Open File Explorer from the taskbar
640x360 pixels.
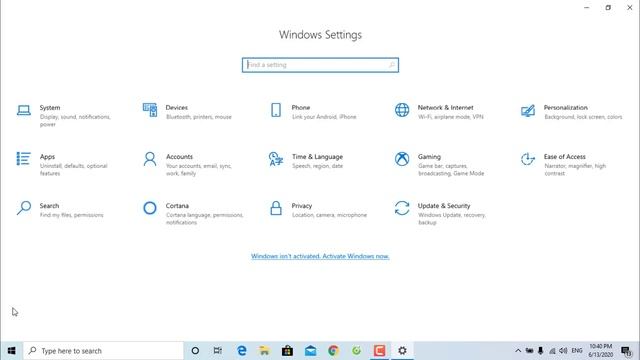pos(264,351)
